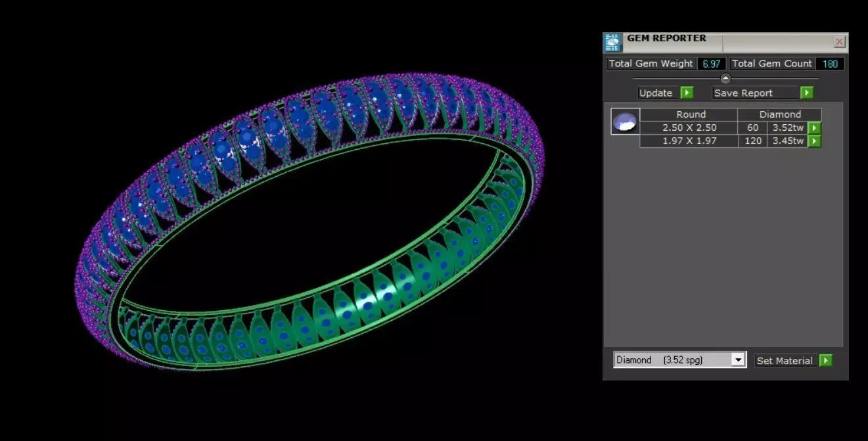The width and height of the screenshot is (868, 441).
Task: Click the Round column header
Action: 690,114
